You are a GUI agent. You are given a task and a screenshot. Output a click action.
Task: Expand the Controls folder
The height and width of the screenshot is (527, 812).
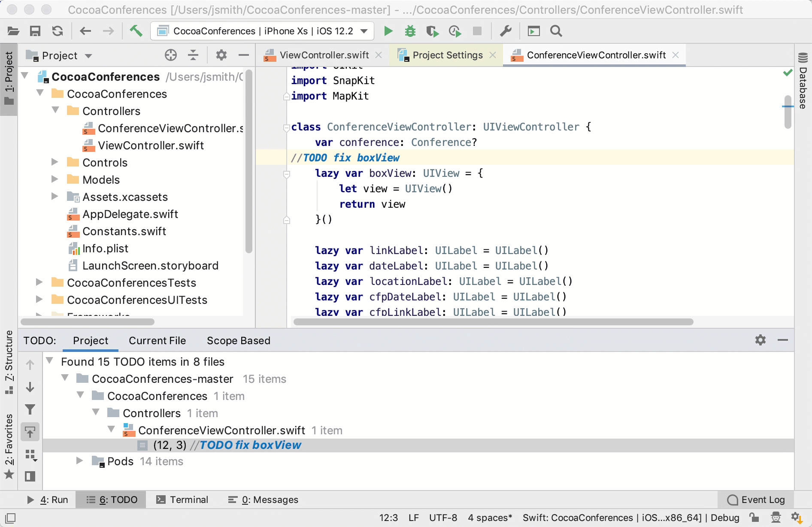tap(55, 162)
